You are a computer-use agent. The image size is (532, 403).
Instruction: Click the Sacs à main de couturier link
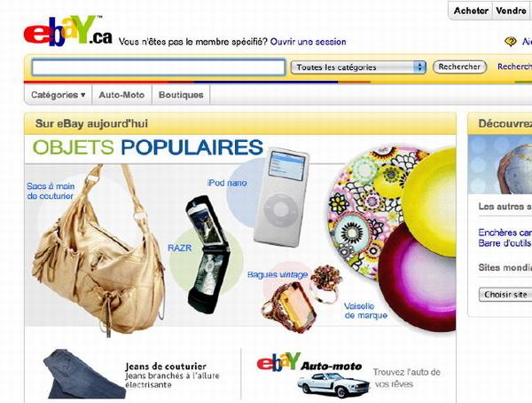(51, 191)
